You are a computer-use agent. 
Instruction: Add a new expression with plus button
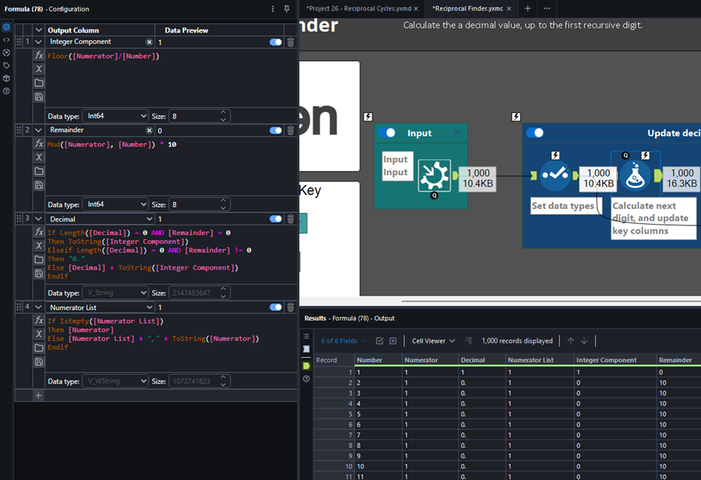(38, 396)
